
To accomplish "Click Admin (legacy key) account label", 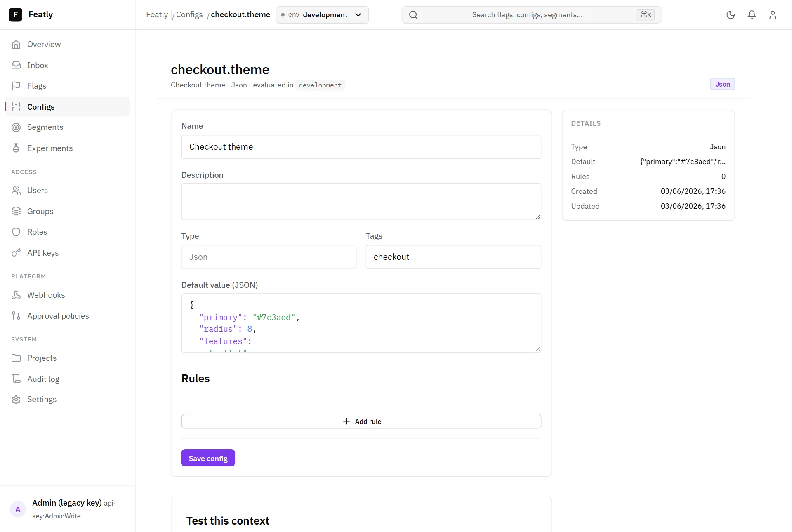I will coord(67,503).
